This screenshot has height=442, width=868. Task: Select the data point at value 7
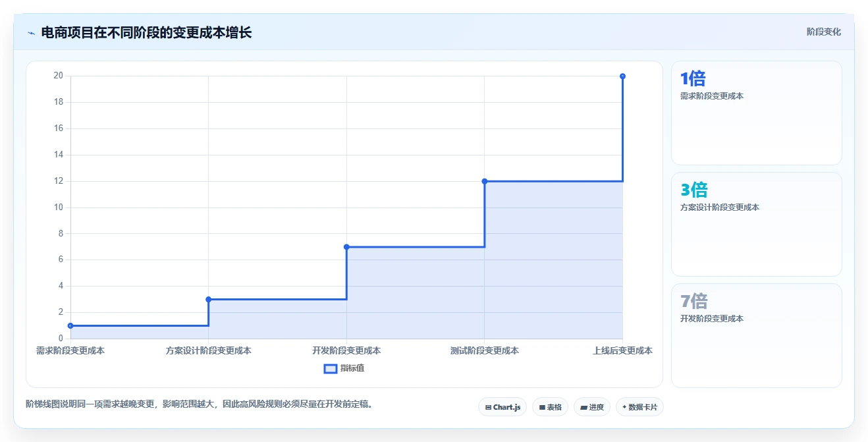pyautogui.click(x=346, y=247)
